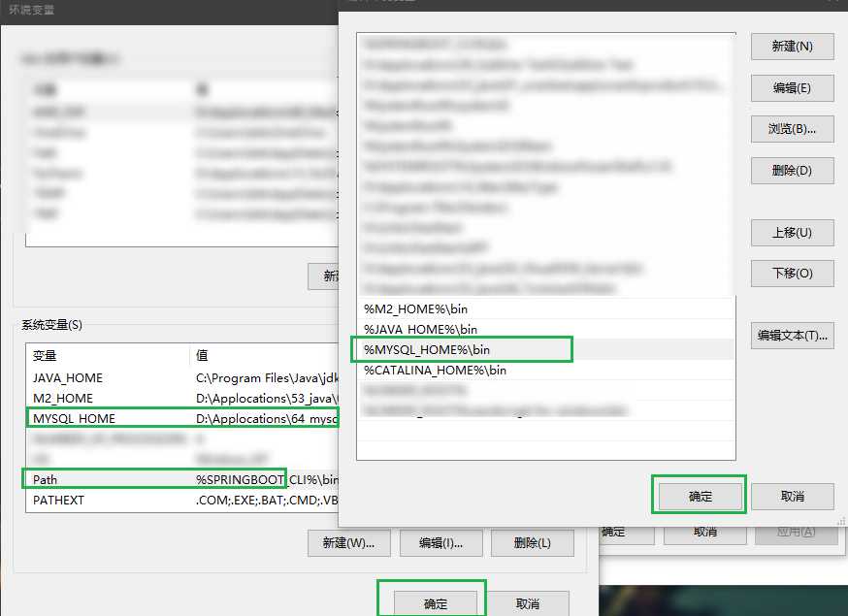Click the 新建(N) button in edit dialog
The image size is (848, 616).
(x=793, y=47)
